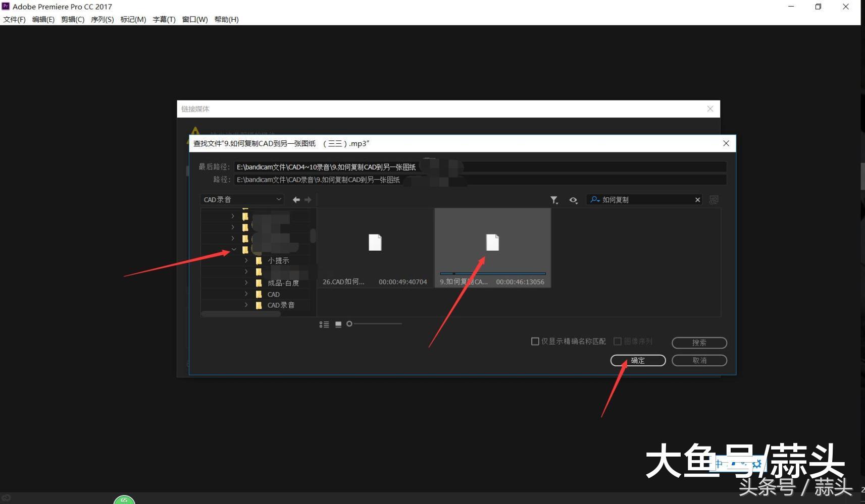865x504 pixels.
Task: Click the magnifier icon in the search box
Action: tap(595, 200)
